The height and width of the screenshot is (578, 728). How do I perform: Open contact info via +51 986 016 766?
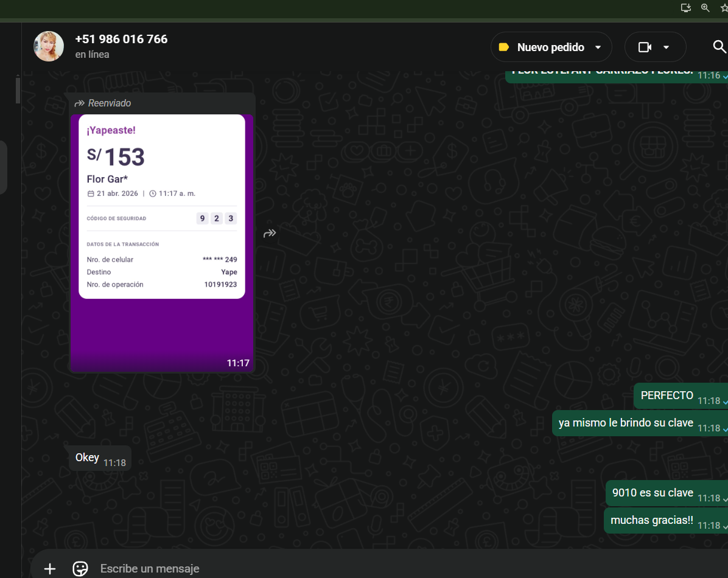pyautogui.click(x=121, y=39)
